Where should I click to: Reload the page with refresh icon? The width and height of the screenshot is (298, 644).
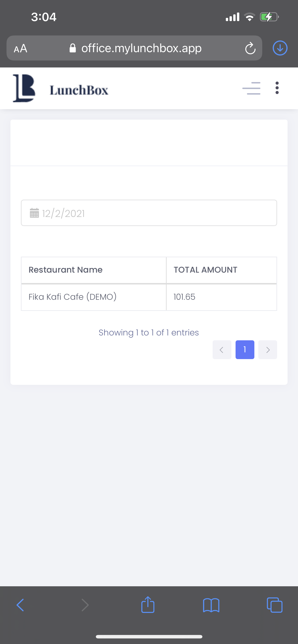[x=250, y=48]
